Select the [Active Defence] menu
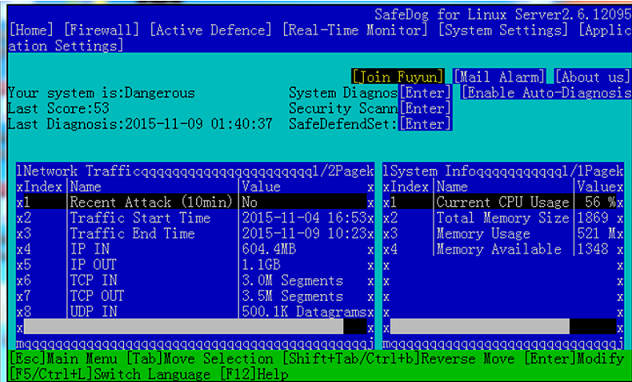 tap(211, 30)
